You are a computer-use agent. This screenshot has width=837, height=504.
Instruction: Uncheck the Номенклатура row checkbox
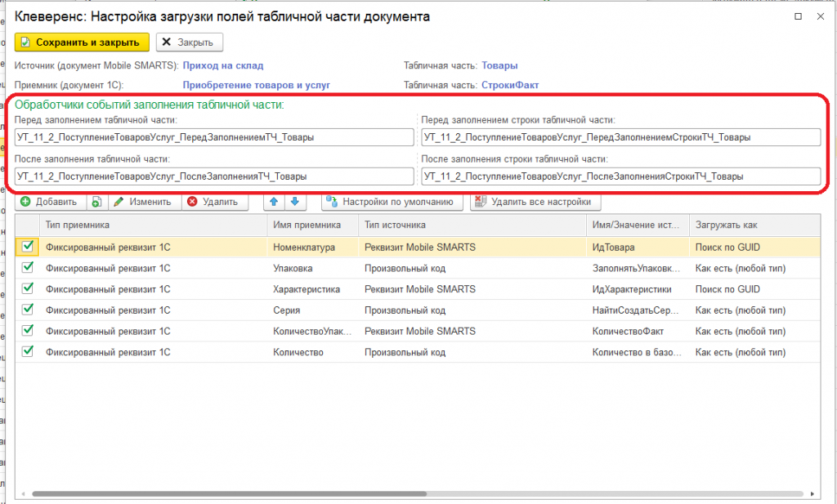pos(27,247)
